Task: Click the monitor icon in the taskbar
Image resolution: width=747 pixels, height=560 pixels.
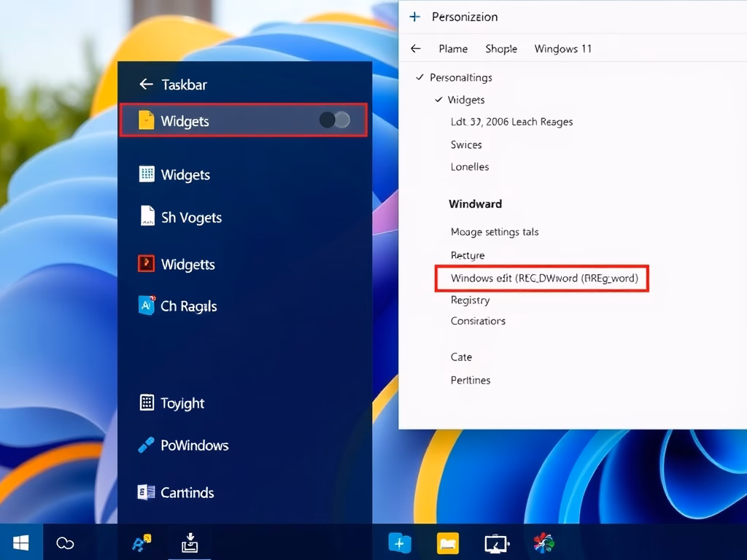Action: (x=496, y=543)
